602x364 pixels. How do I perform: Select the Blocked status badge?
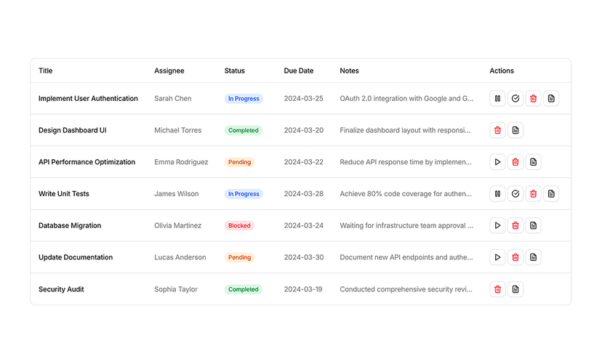coord(239,226)
